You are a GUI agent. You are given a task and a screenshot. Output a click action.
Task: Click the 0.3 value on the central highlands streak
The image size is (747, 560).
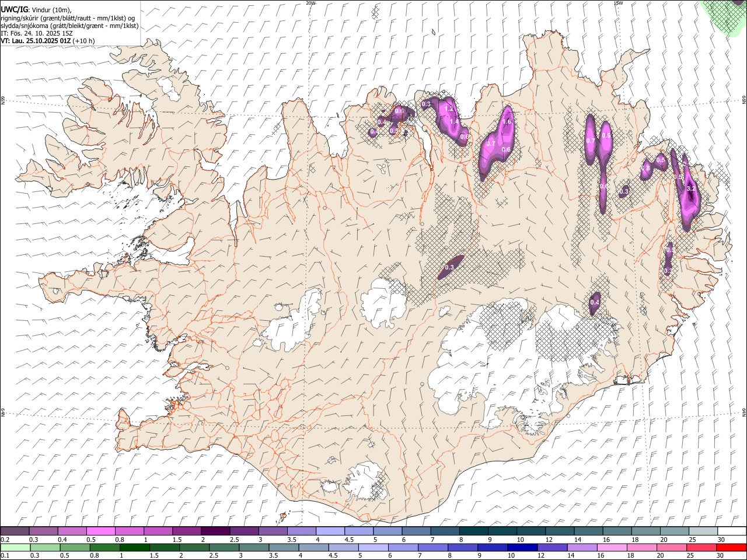coord(449,267)
